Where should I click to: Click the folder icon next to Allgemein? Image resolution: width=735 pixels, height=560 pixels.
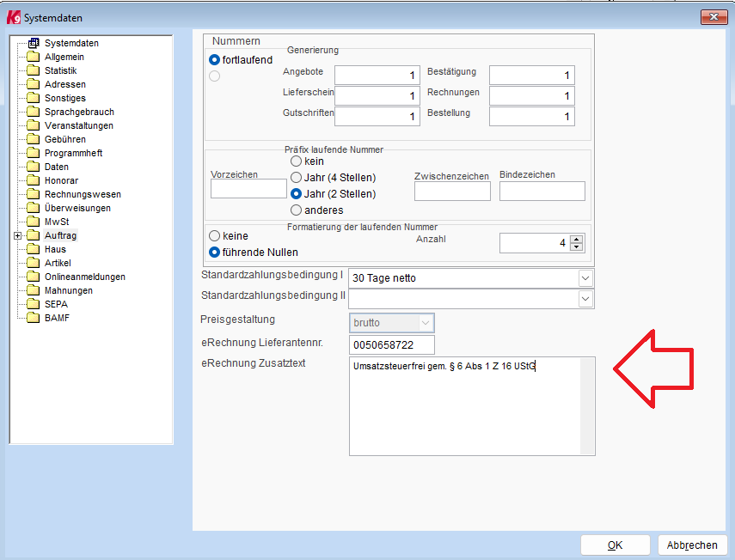pyautogui.click(x=34, y=57)
